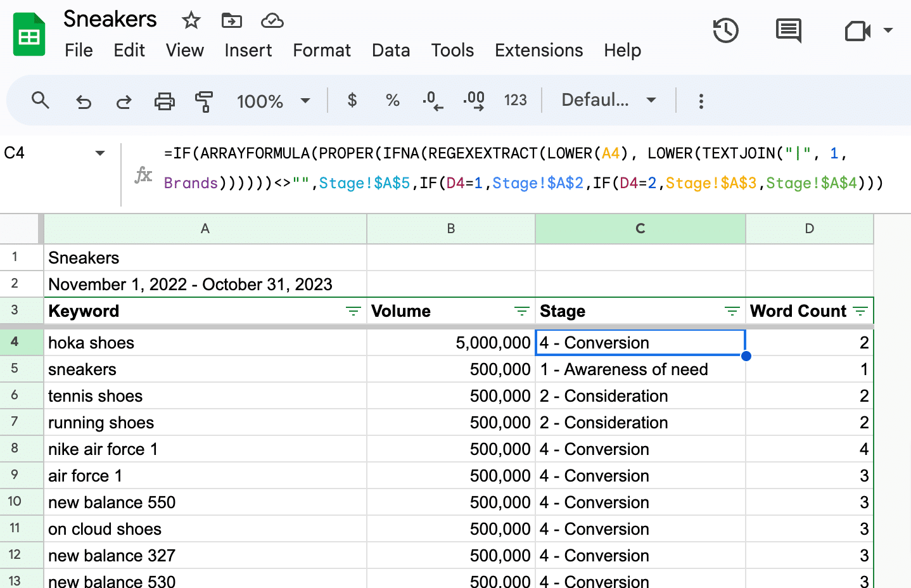Select the 'tennis shoes' cell
911x588 pixels.
[x=205, y=396]
